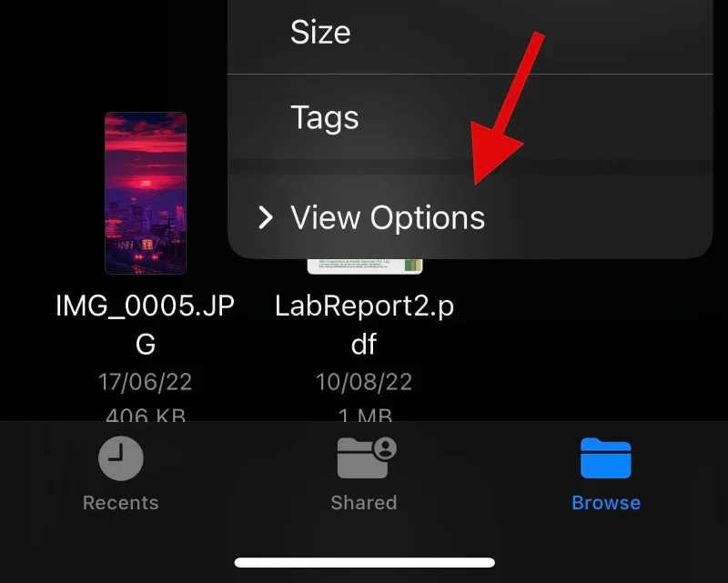This screenshot has width=728, height=583.
Task: Expand View Options with the chevron arrow
Action: click(x=266, y=217)
